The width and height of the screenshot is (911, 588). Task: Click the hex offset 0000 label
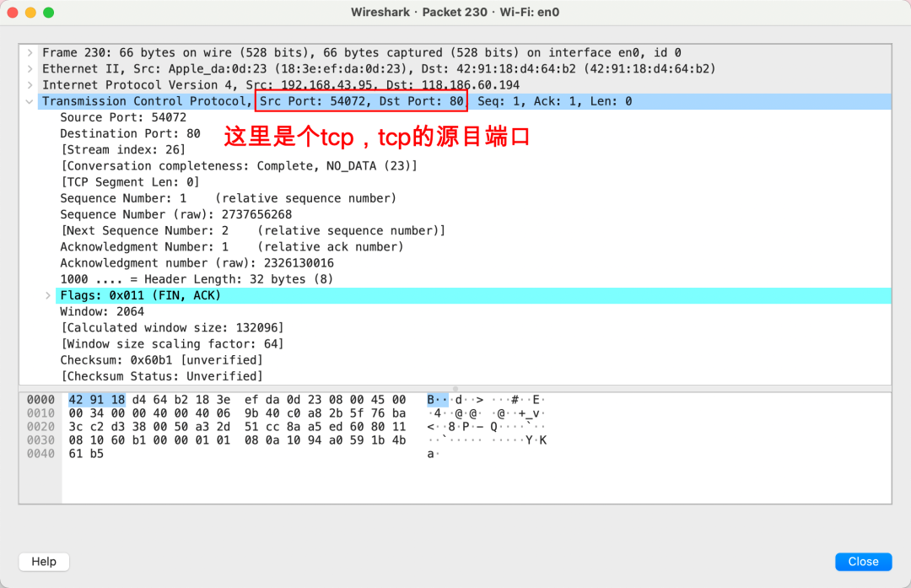40,400
